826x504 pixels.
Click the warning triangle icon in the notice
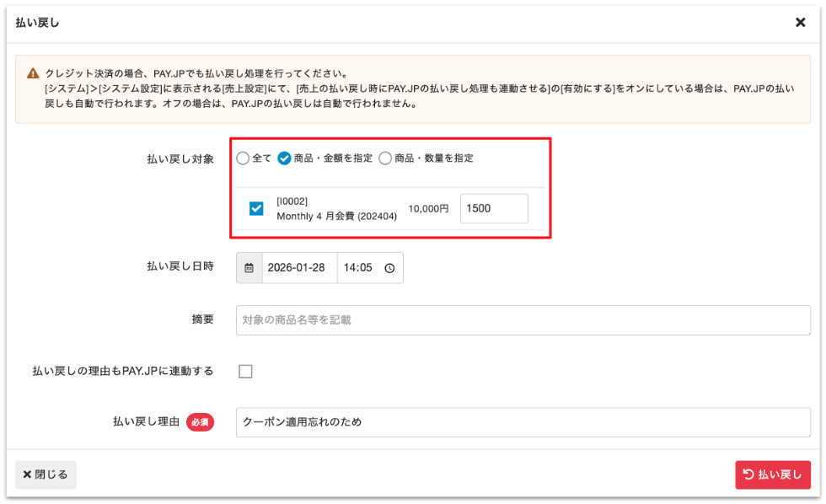coord(33,73)
